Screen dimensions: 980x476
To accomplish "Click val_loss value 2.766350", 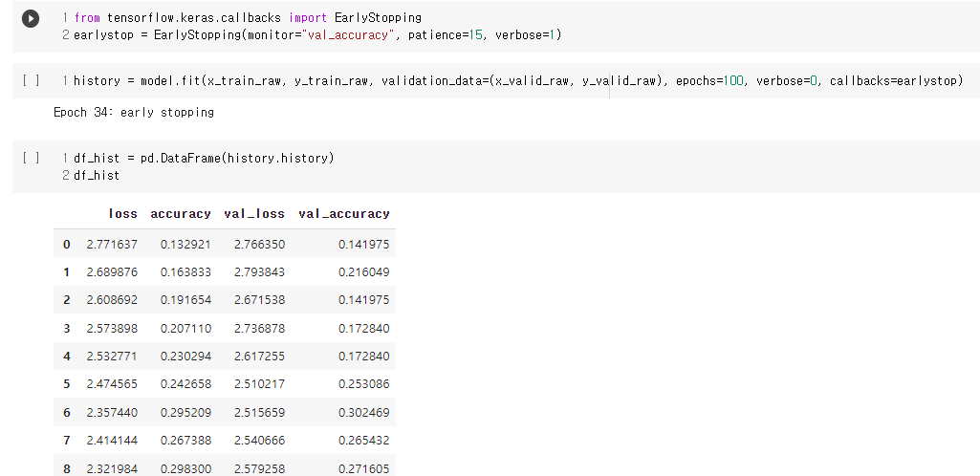I will point(259,245).
